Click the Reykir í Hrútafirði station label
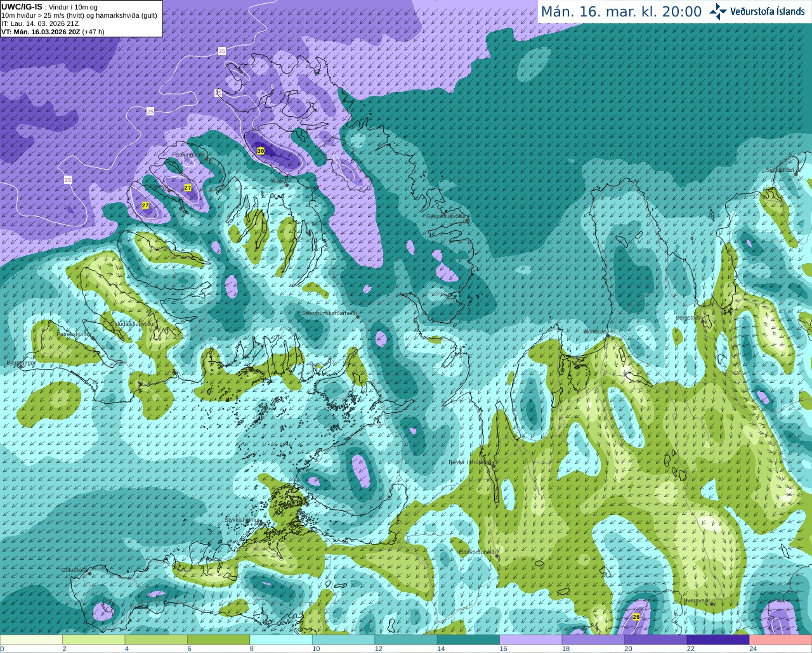Screen dimensions: 812x653 [470, 462]
